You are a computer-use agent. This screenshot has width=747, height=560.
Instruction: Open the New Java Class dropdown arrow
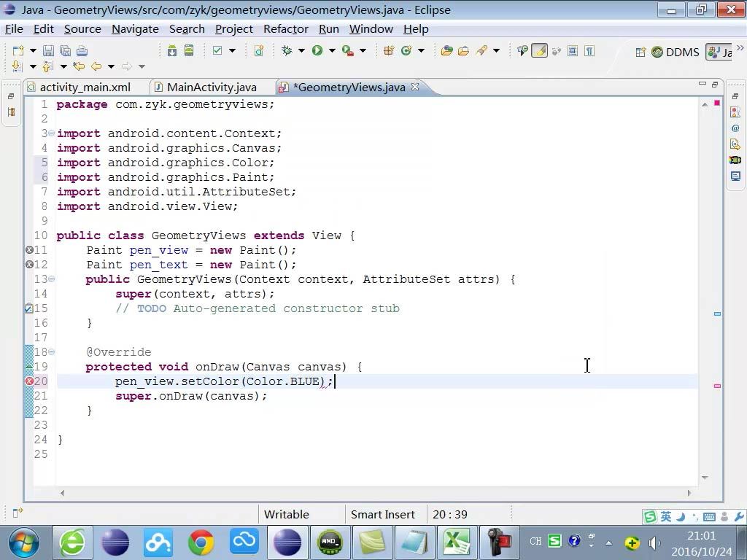tap(421, 50)
